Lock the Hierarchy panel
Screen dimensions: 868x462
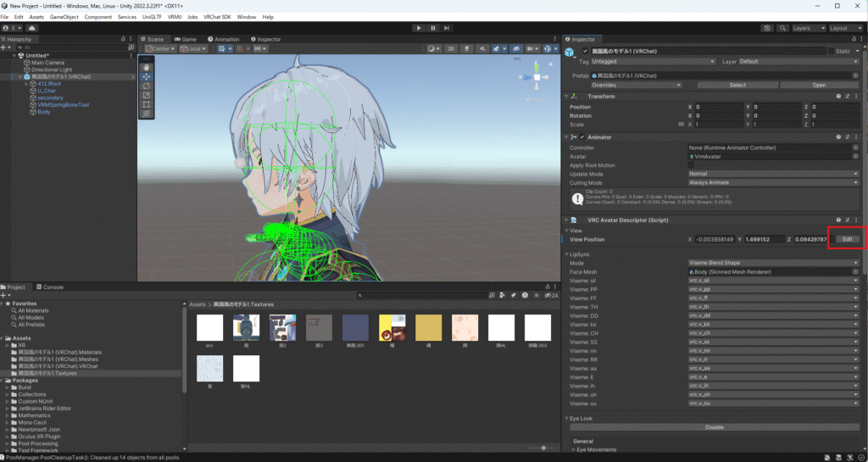tap(123, 39)
